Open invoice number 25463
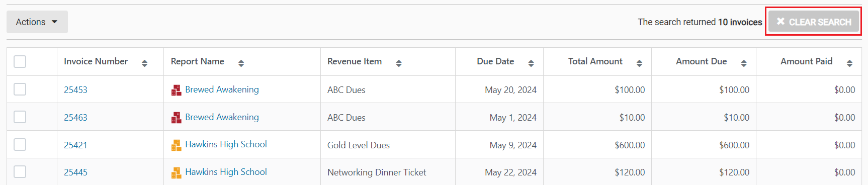 click(75, 118)
